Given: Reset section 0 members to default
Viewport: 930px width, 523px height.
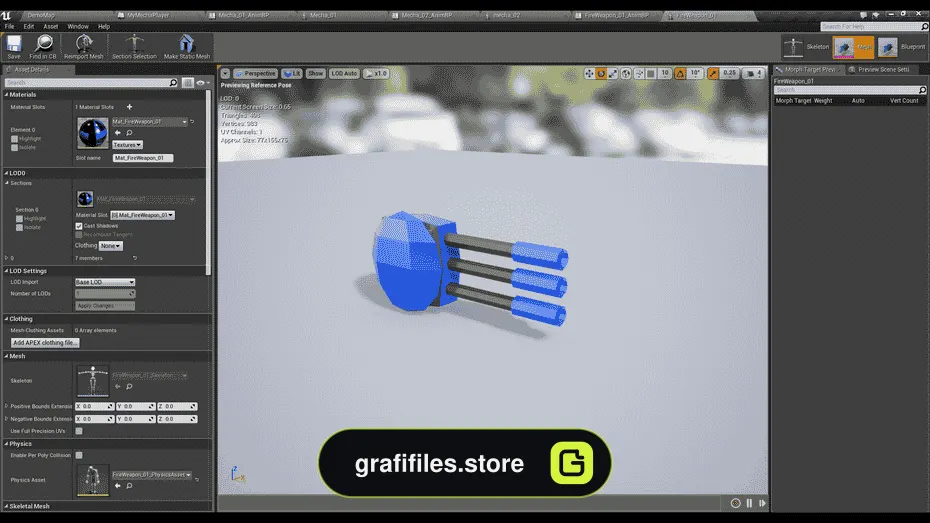Looking at the screenshot, I should pyautogui.click(x=135, y=258).
